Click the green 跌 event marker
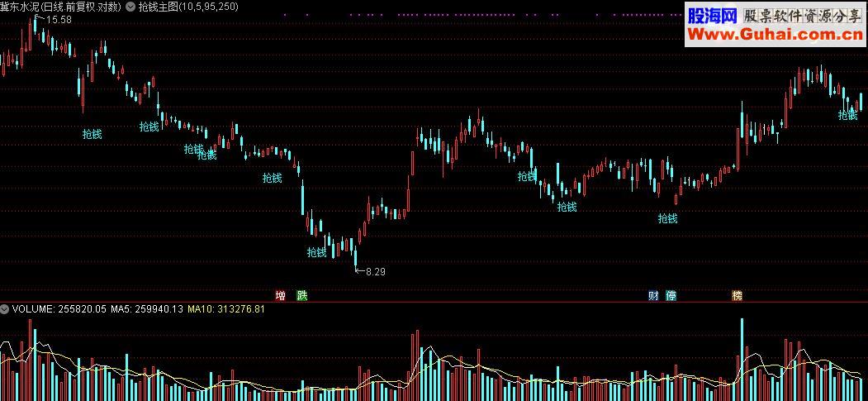The height and width of the screenshot is (401, 868). point(301,296)
